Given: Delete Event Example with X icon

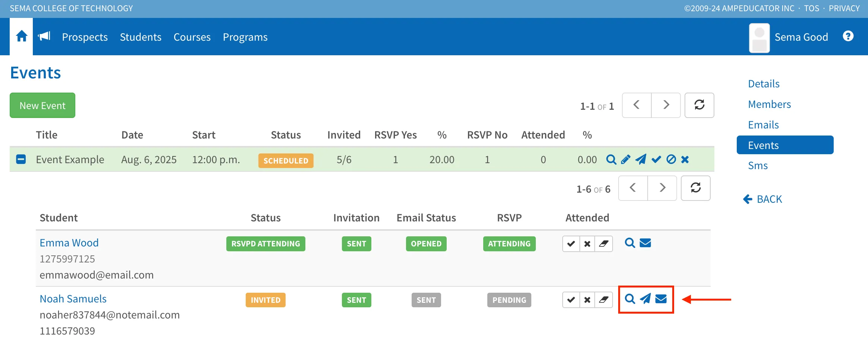Looking at the screenshot, I should click(685, 159).
